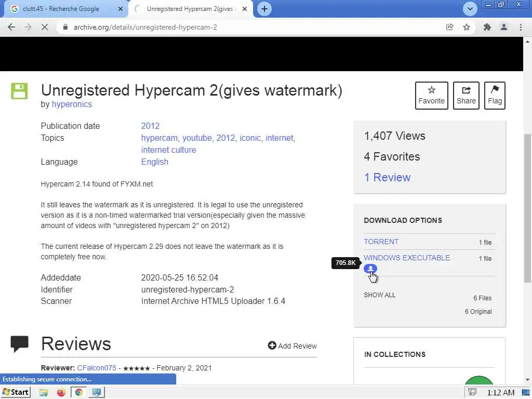Open reviewer CFalcon075 profile link
Screen dimensions: 532x399
[x=97, y=368]
